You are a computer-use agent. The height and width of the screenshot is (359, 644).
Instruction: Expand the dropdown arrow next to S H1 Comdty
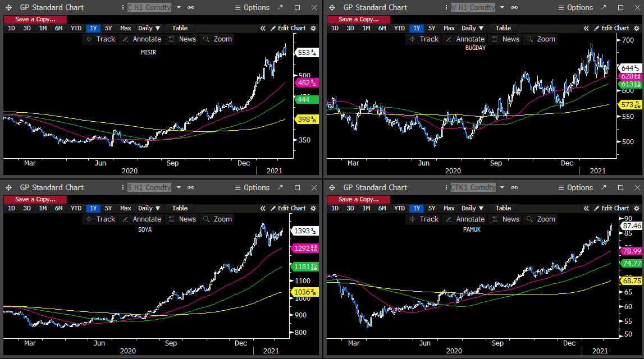tap(179, 187)
